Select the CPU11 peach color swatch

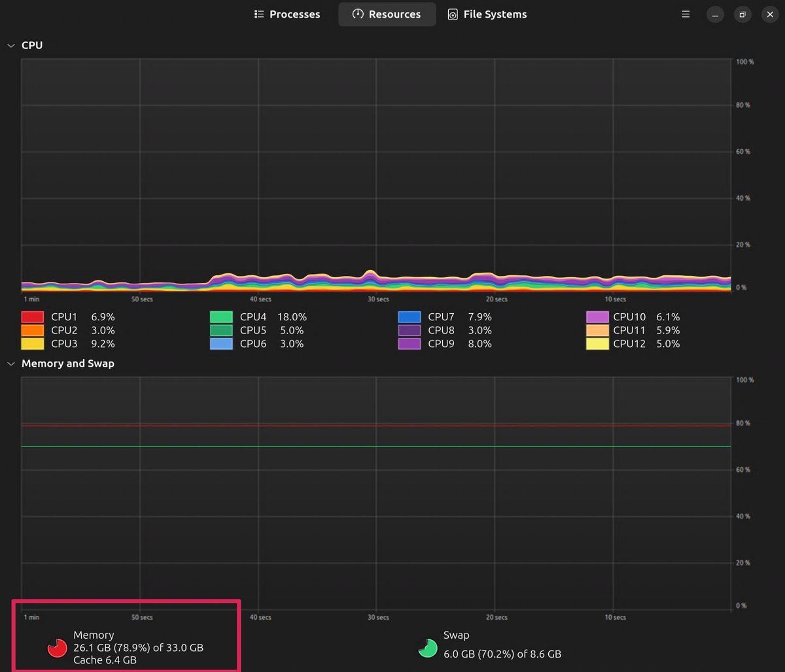click(597, 330)
